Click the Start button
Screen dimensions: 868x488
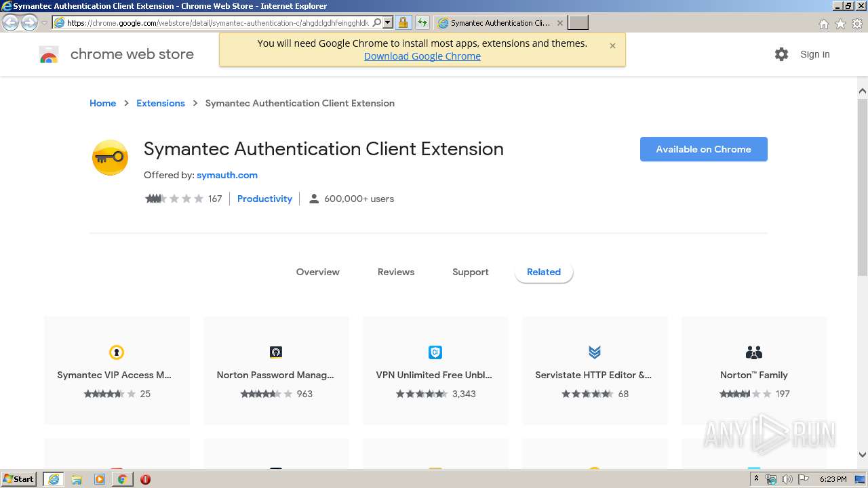(x=19, y=479)
